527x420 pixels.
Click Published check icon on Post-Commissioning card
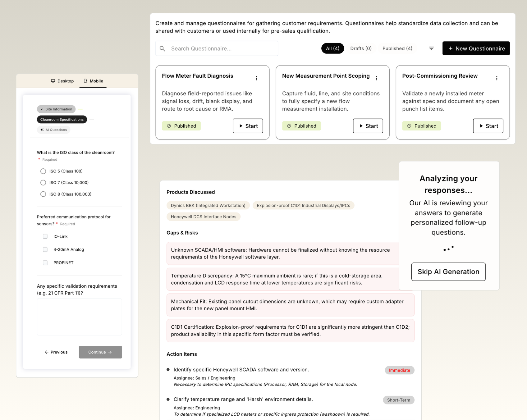point(409,126)
